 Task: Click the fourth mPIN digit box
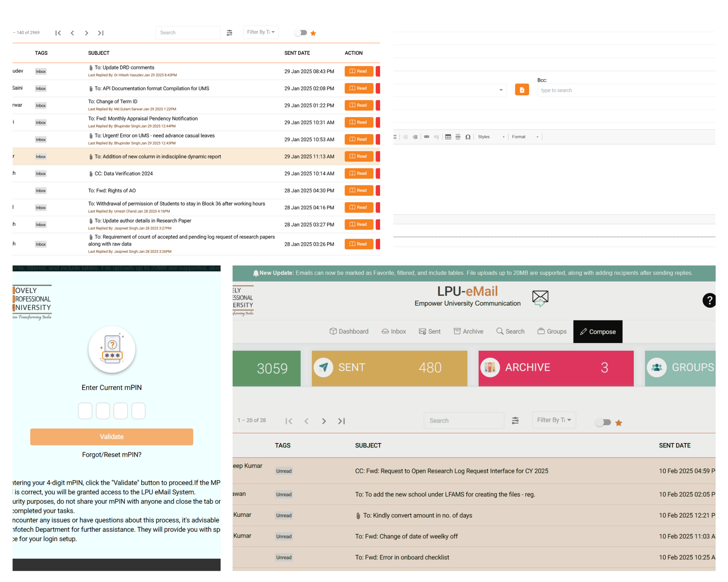point(138,411)
